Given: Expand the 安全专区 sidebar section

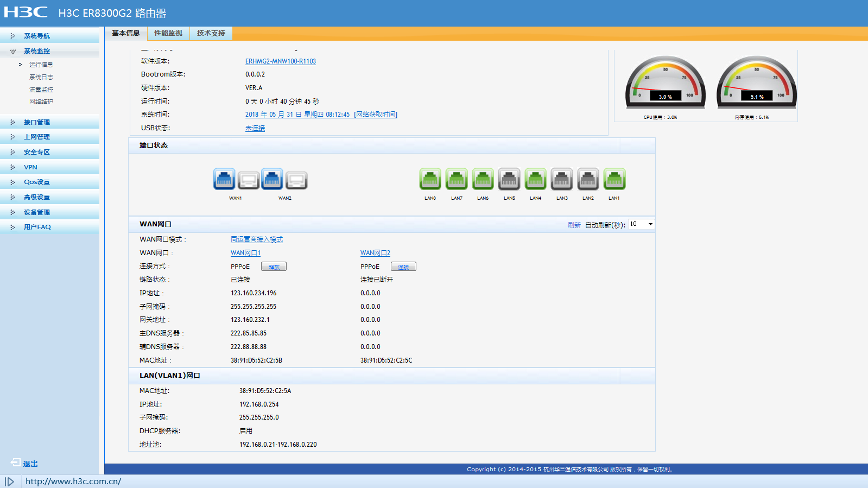Looking at the screenshot, I should pos(49,152).
